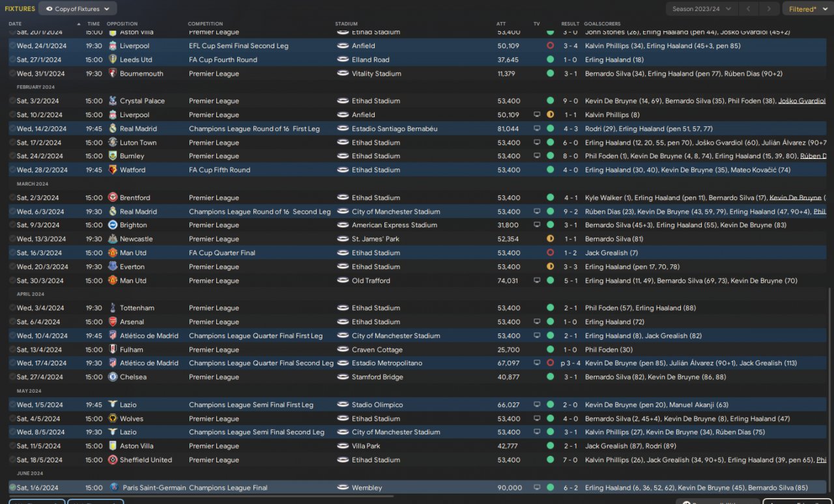Sort fixtures by the Date column header
This screenshot has height=504, width=834.
pos(16,24)
